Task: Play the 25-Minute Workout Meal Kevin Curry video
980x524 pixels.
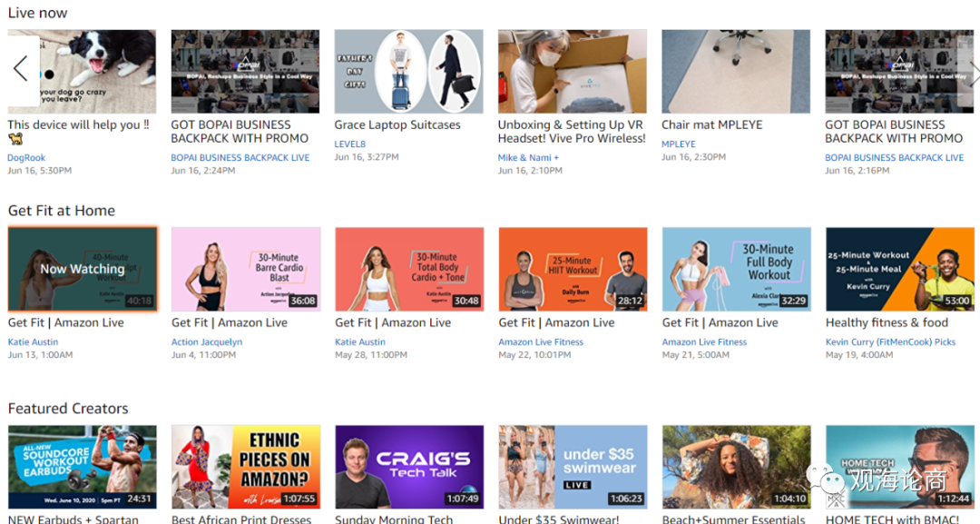Action: click(900, 269)
